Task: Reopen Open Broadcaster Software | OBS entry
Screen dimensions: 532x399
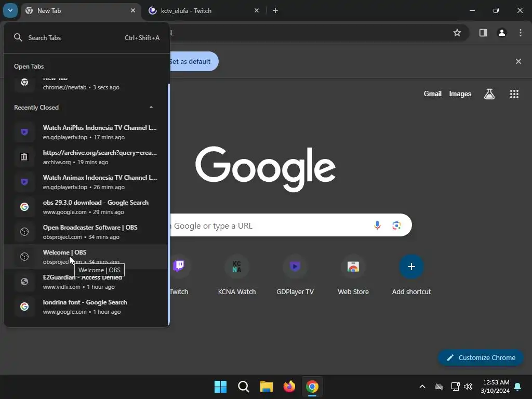Action: (86, 232)
